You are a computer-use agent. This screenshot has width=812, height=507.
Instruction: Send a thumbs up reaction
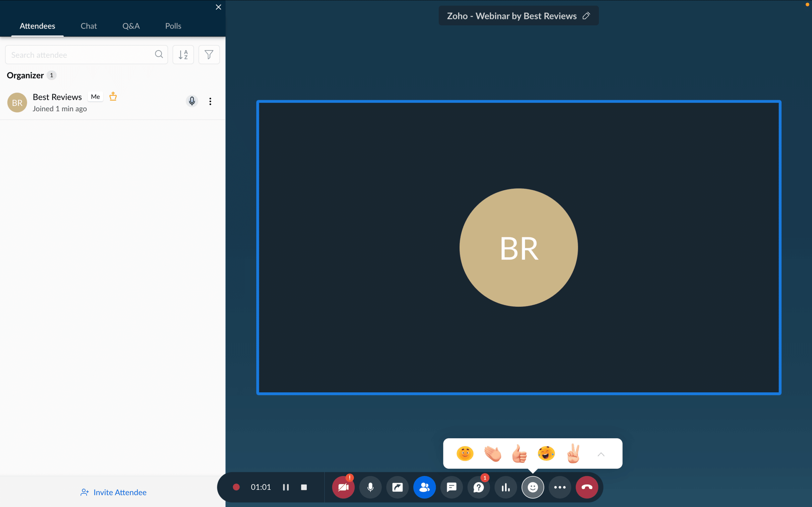[519, 453]
